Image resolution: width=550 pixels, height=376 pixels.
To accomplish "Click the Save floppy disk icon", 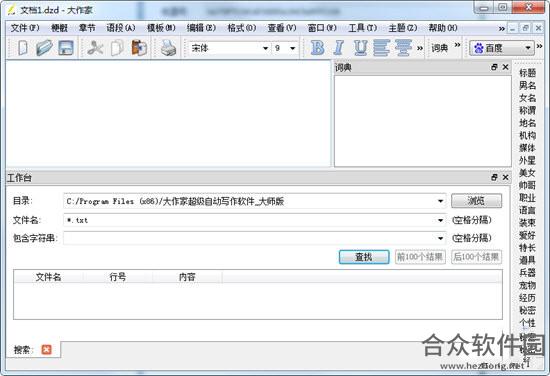I will click(x=66, y=48).
